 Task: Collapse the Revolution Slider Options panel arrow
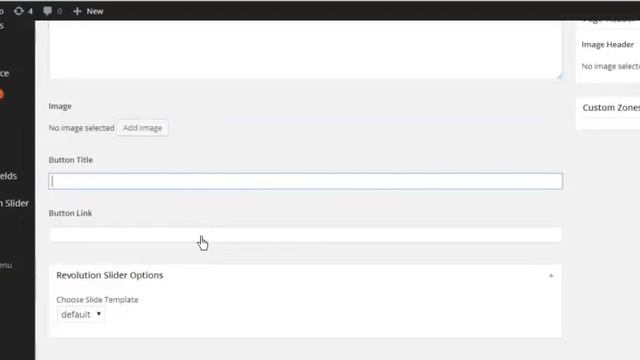551,276
